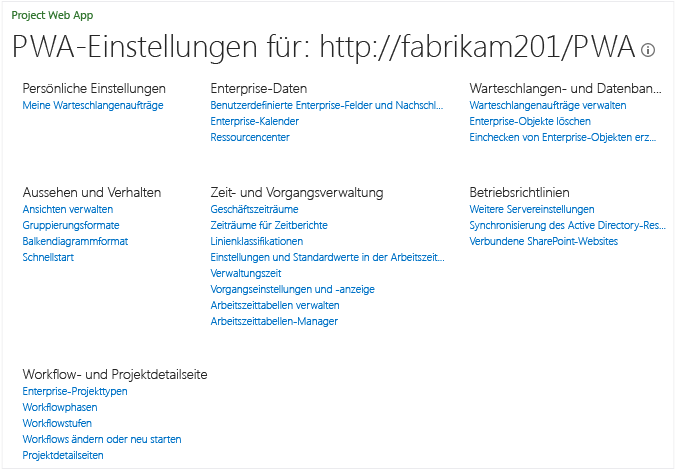The image size is (675, 470).
Task: Open Einstellungen und Standardwerte in der Arbeitszeittabelle
Action: [327, 257]
